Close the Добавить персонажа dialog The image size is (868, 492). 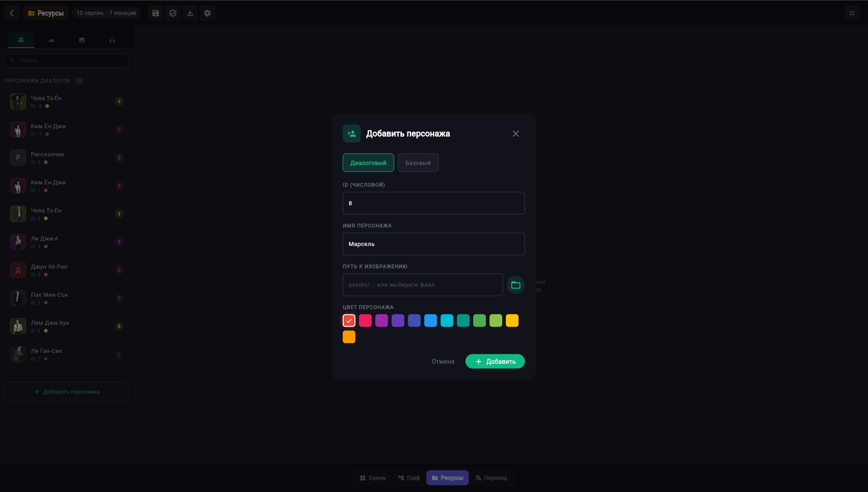[516, 134]
